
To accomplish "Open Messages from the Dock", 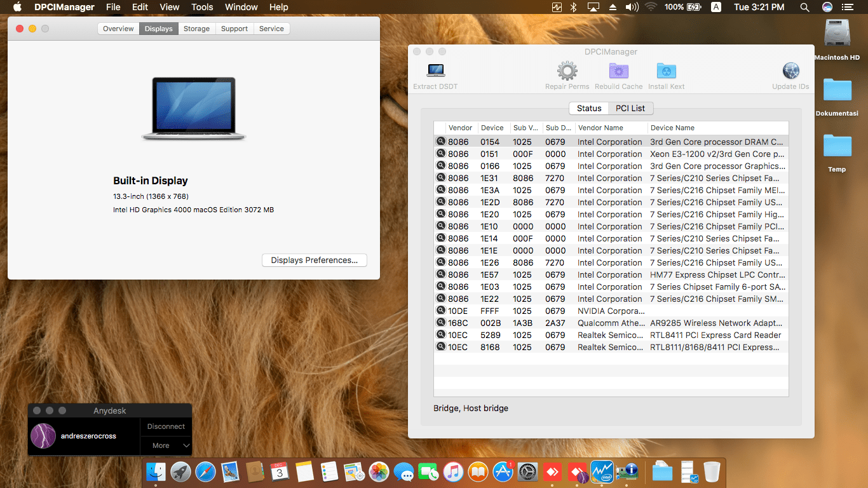I will pos(403,471).
